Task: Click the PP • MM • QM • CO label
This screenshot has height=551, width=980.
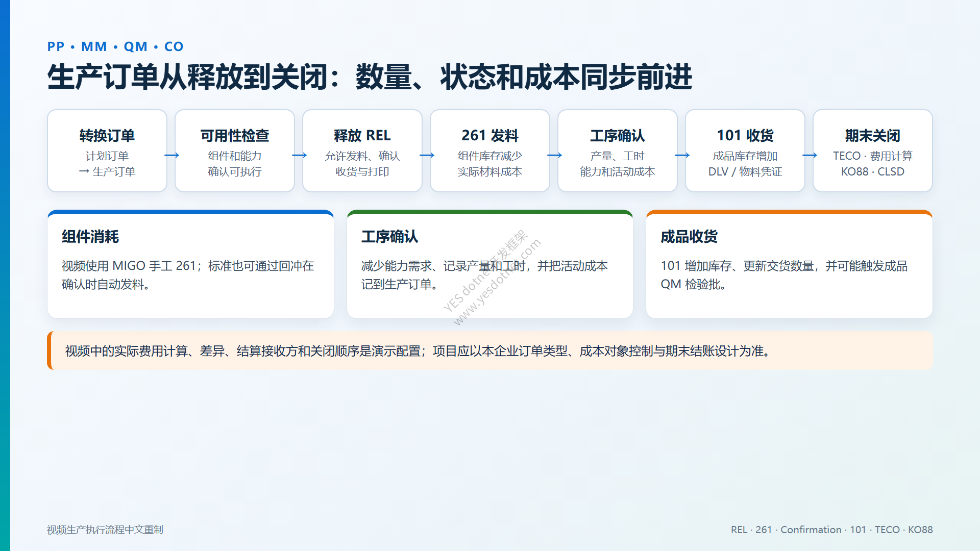Action: click(115, 46)
